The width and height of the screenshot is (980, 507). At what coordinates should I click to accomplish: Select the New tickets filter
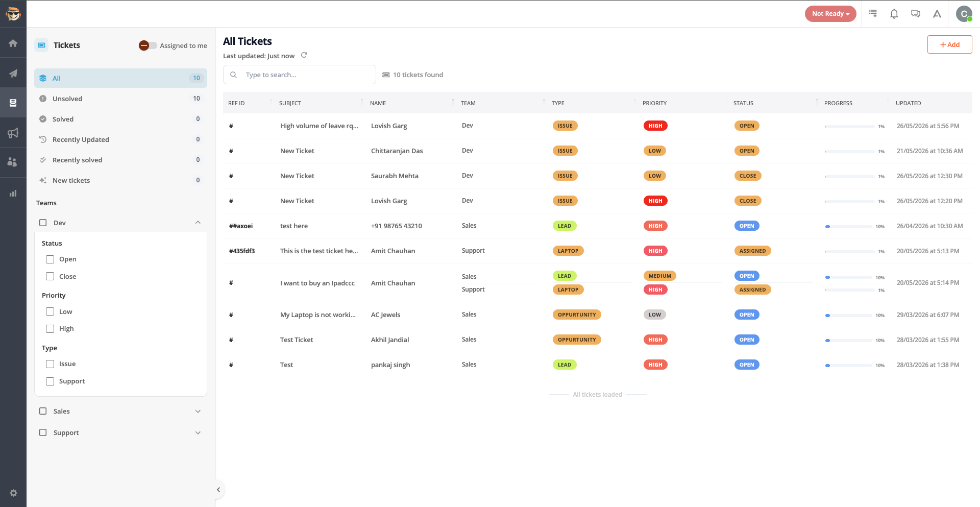(x=120, y=180)
